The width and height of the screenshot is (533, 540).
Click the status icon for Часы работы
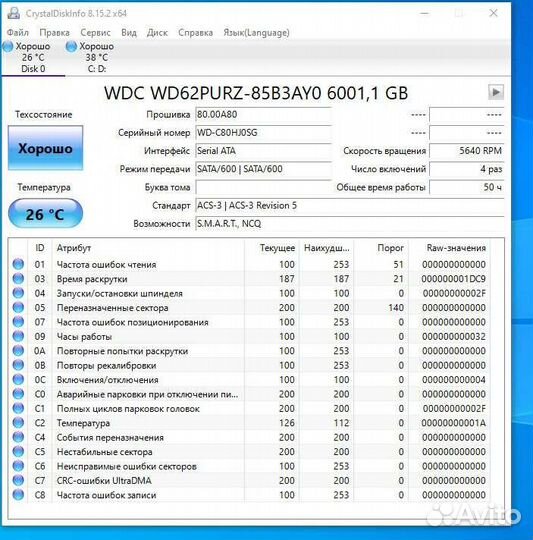18,336
